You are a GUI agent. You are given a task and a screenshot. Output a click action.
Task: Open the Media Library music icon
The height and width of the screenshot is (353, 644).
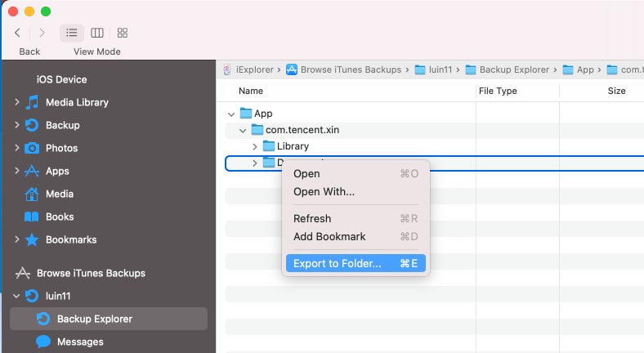click(x=32, y=102)
